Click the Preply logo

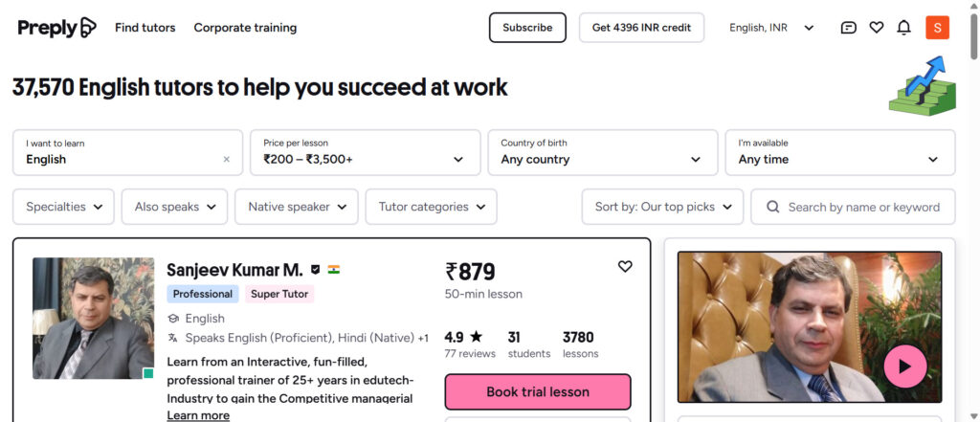pos(56,28)
